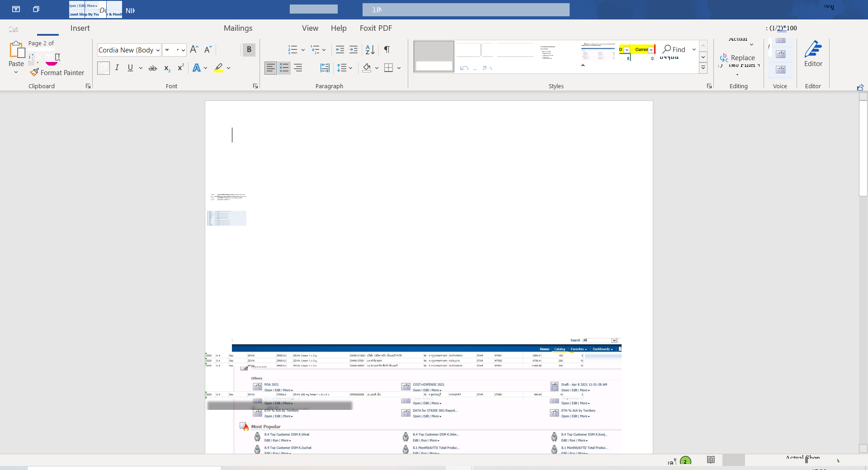Screen dimensions: 868x470
Task: Open the Clipboard dialog launcher
Action: click(x=88, y=86)
